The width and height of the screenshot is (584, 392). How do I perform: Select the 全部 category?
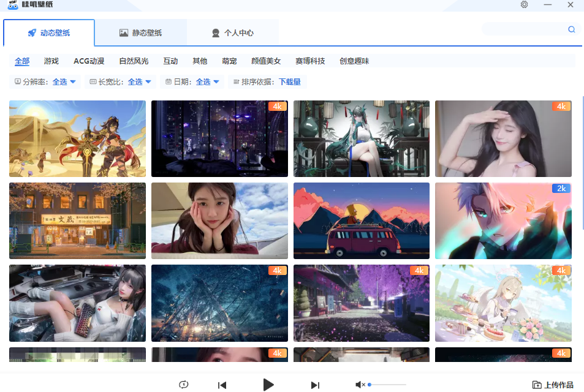[22, 61]
